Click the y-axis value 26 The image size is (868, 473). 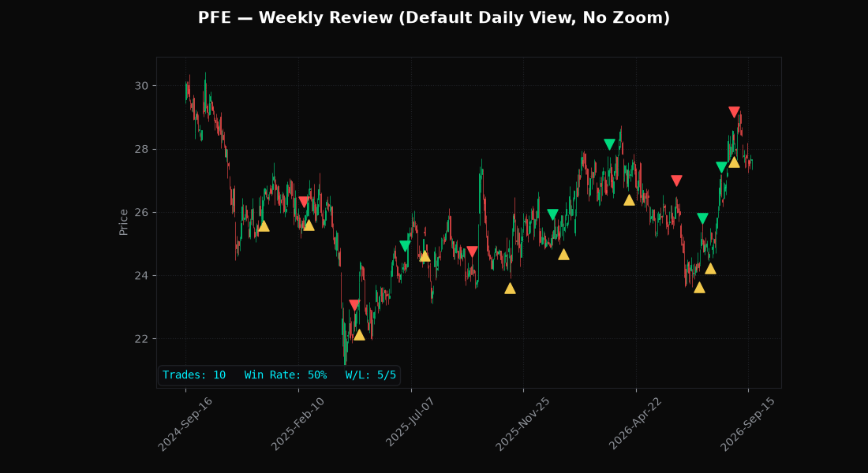pyautogui.click(x=141, y=212)
